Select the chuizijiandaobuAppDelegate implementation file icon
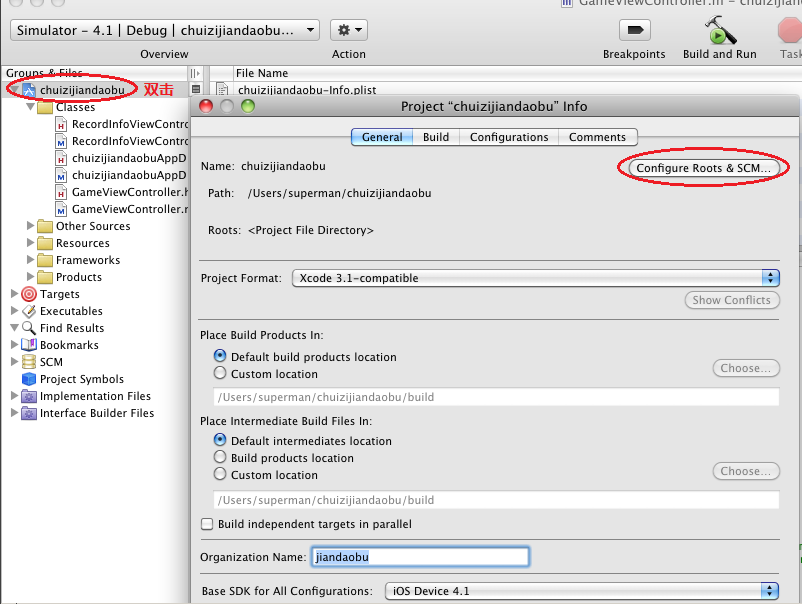Image resolution: width=802 pixels, height=604 pixels. [61, 175]
